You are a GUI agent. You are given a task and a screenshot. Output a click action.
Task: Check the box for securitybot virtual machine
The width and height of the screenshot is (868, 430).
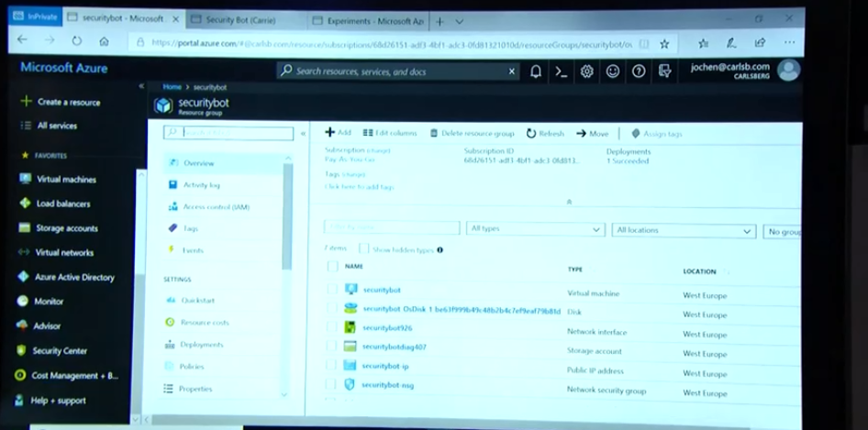tap(332, 290)
